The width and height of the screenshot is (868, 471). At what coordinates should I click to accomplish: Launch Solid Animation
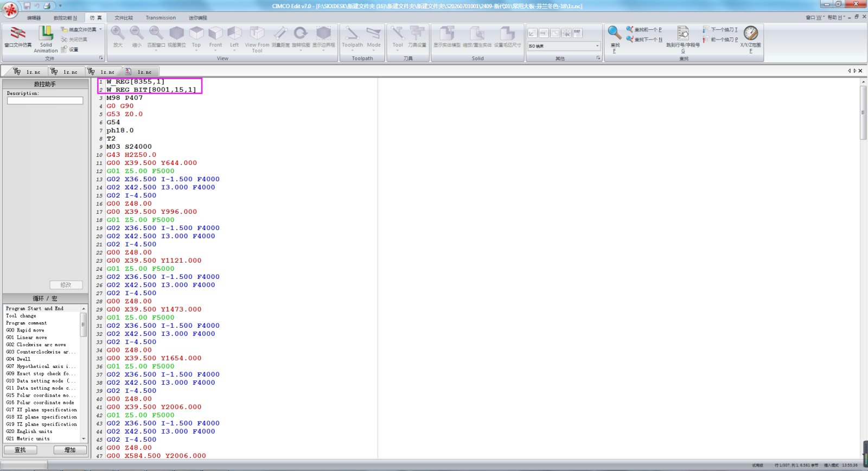coord(46,39)
